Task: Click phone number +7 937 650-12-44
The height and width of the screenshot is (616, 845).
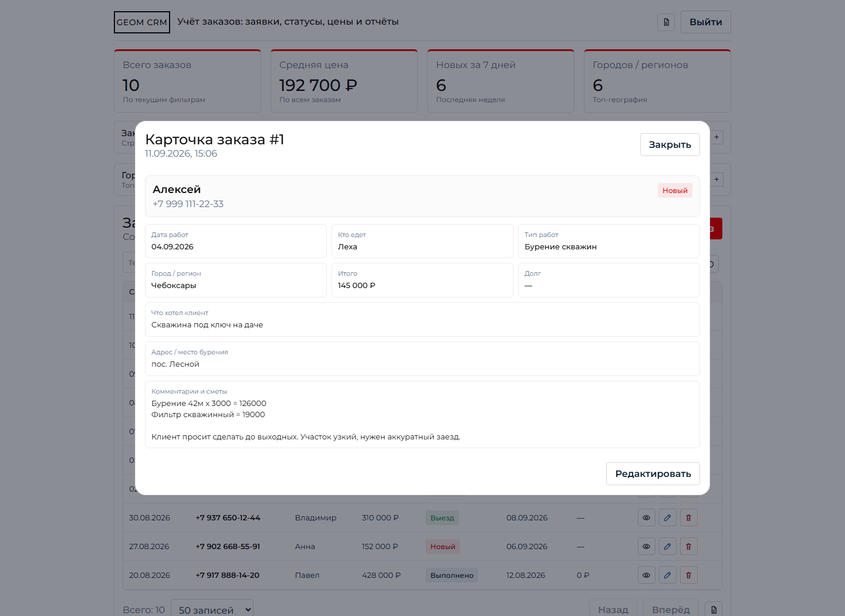Action: [228, 518]
